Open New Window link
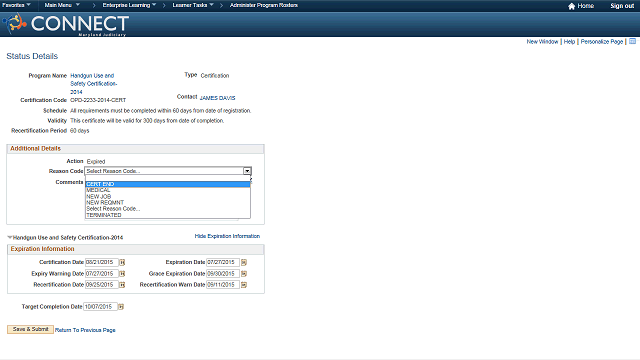Viewport: 640px width, 360px height. click(542, 42)
